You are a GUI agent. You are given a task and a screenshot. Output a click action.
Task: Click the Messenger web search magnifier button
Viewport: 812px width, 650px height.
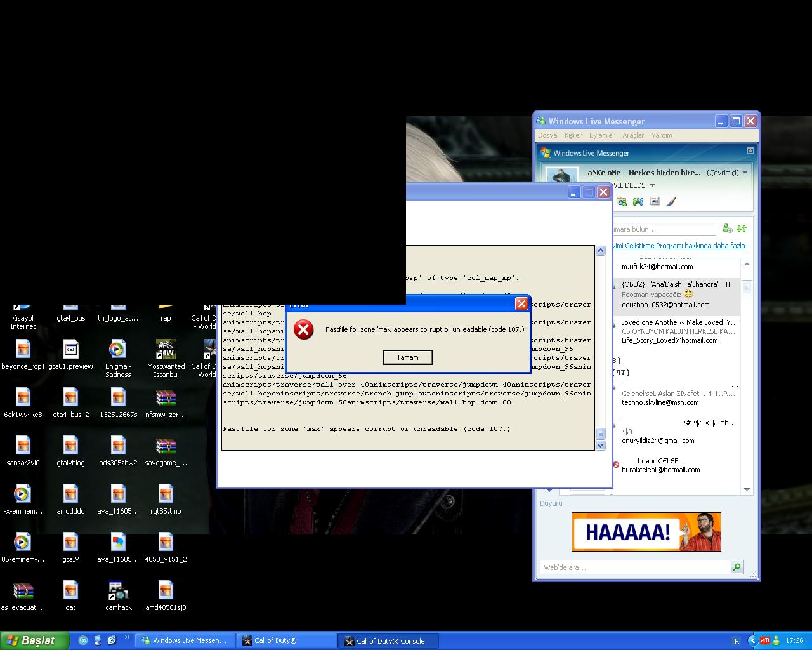point(737,567)
